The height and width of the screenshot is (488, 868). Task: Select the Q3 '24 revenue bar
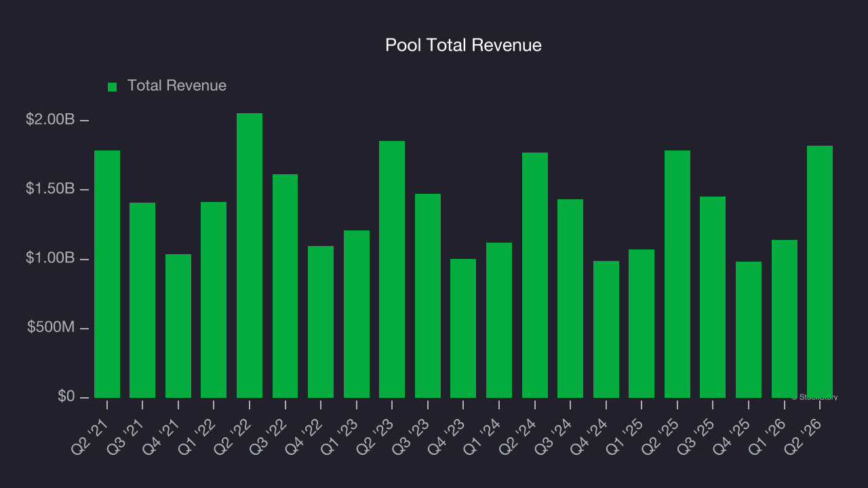click(x=570, y=298)
